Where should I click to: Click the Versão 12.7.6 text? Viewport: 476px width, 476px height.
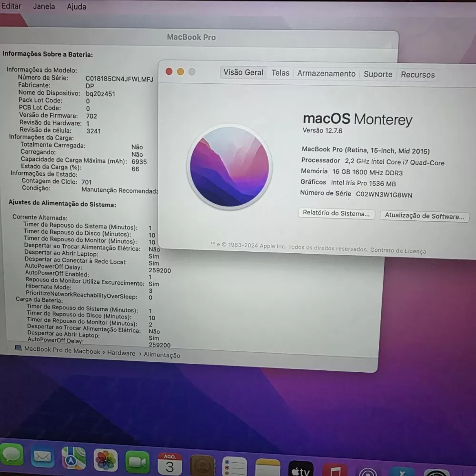[322, 131]
